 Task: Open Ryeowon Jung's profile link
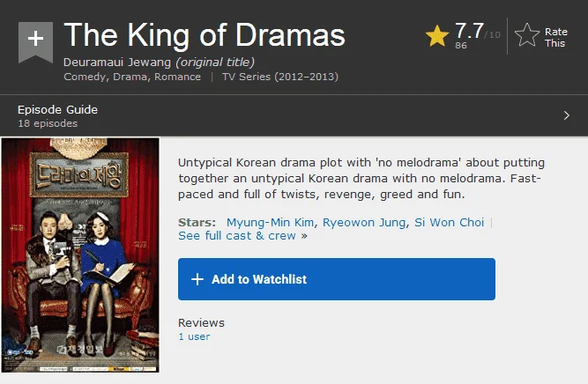(364, 223)
